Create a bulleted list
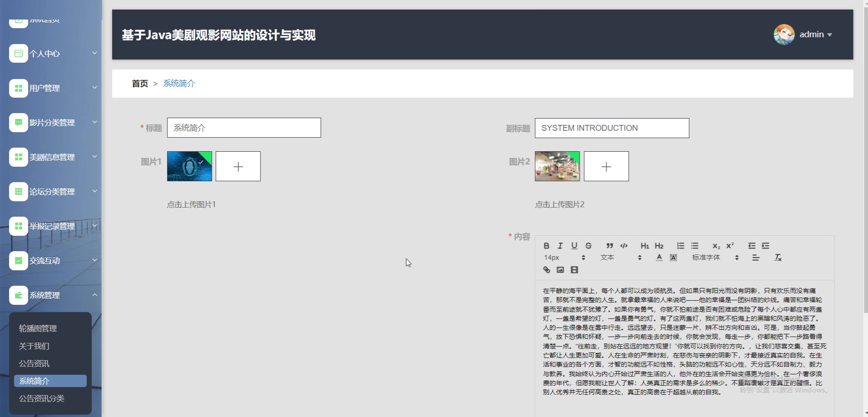The image size is (868, 417). (x=695, y=246)
